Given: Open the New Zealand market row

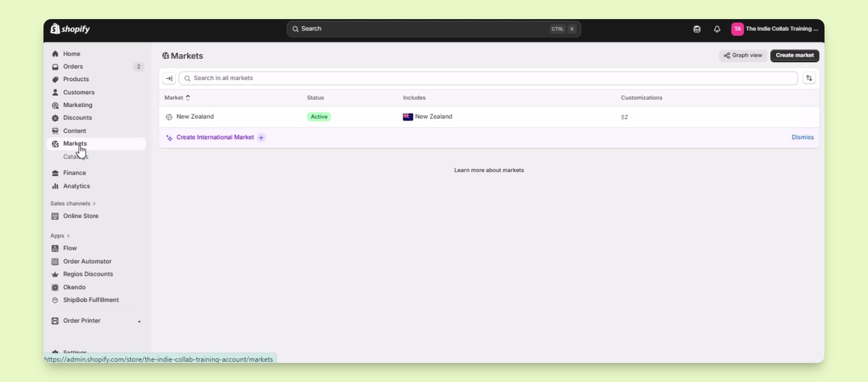Looking at the screenshot, I should [x=489, y=117].
